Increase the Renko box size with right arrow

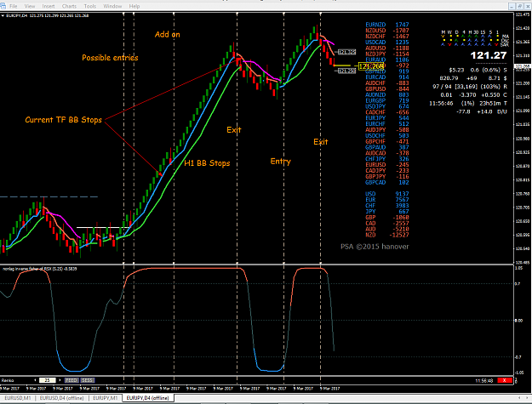60,380
